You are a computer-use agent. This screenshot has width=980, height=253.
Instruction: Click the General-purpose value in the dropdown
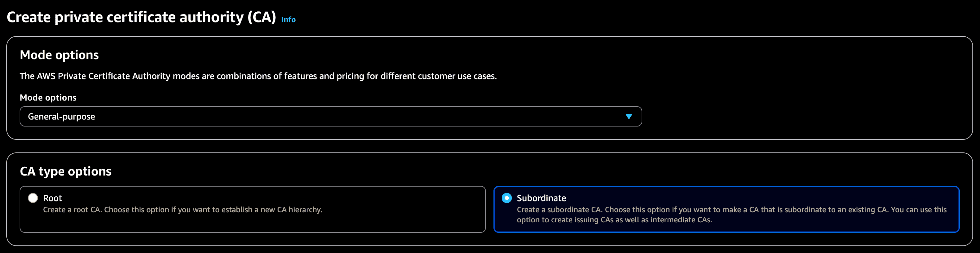pos(61,117)
